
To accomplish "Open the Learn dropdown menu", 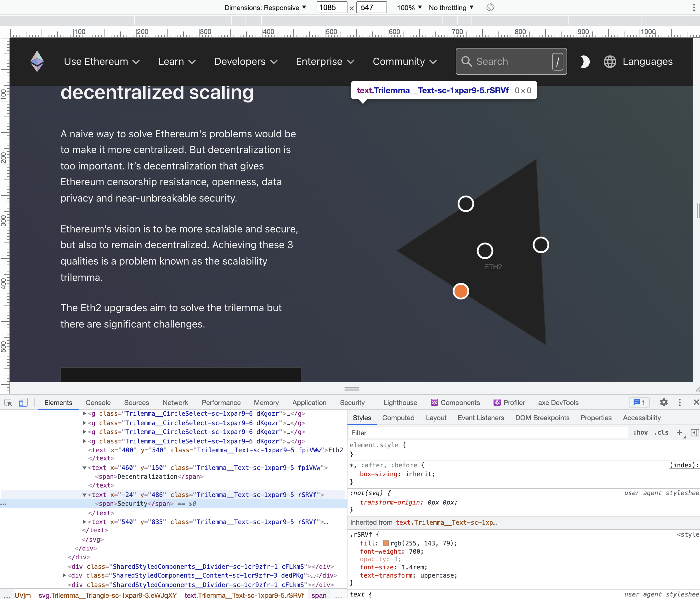I will tap(177, 61).
